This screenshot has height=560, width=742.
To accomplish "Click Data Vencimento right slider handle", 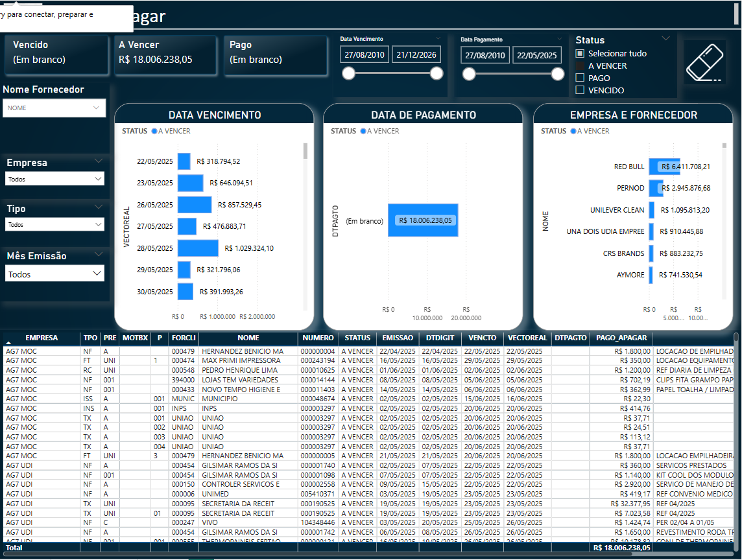I will pyautogui.click(x=437, y=73).
